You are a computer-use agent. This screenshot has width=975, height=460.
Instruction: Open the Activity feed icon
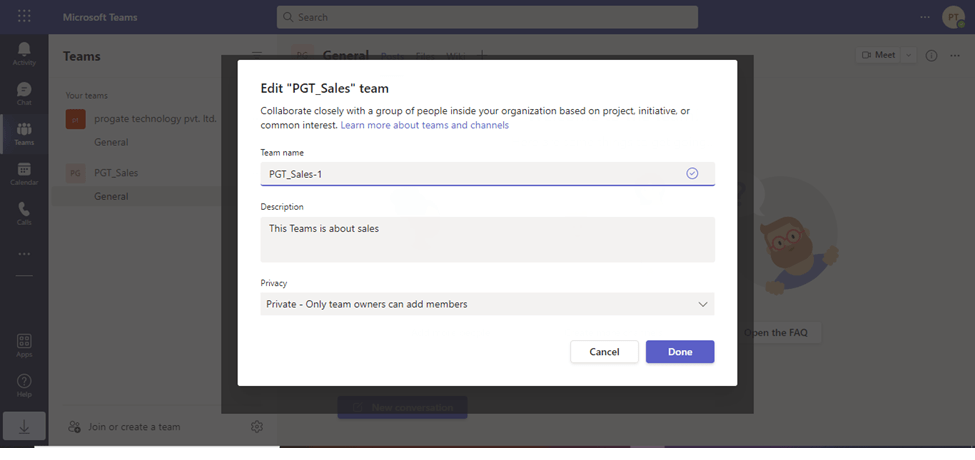click(x=24, y=52)
